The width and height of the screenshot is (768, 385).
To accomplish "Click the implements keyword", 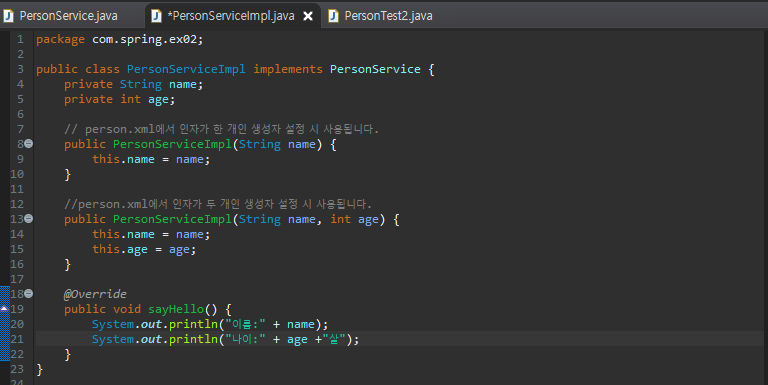I will (x=288, y=69).
